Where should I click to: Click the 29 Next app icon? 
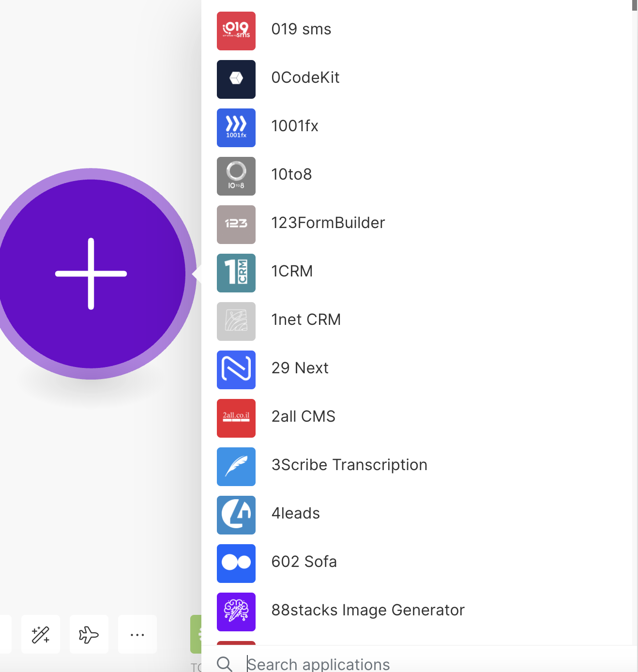tap(236, 370)
